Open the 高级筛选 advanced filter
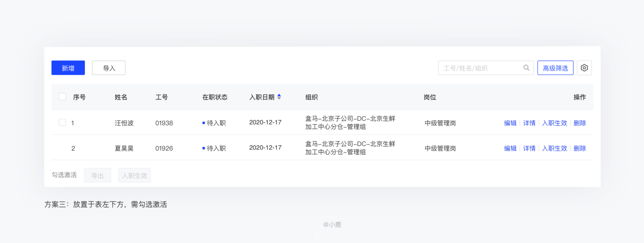This screenshot has width=644, height=243. coord(556,68)
